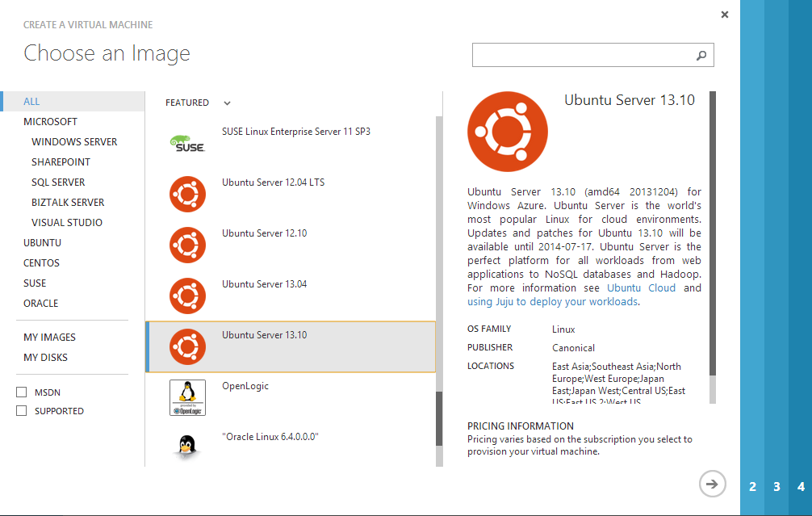This screenshot has height=516, width=812.
Task: Click the image list scrollbar thumb
Action: 439,418
